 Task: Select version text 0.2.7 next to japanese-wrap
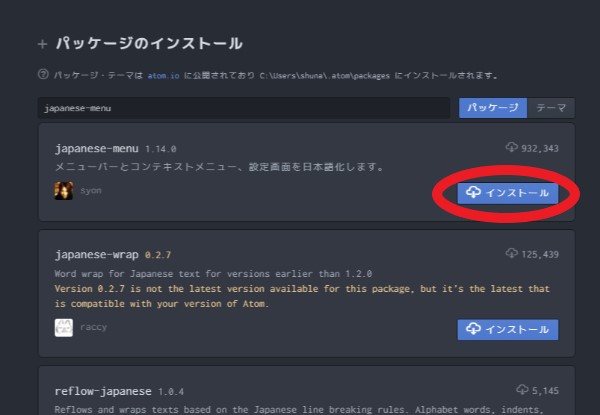point(158,255)
